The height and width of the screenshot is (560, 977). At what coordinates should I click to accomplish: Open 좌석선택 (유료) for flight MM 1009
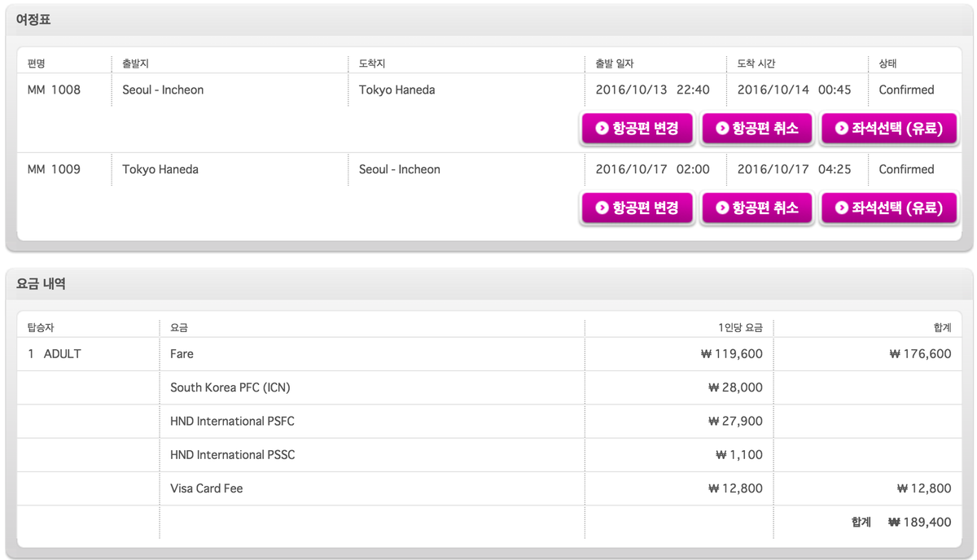coord(889,208)
